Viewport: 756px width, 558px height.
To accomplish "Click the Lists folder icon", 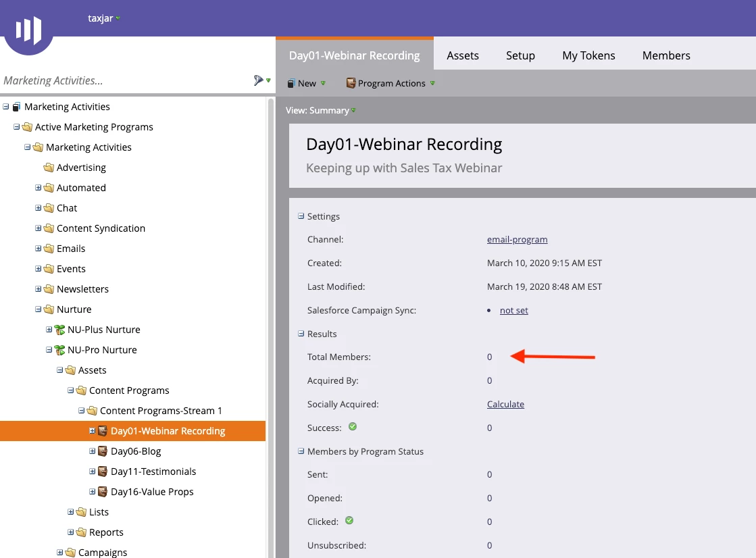I will point(82,511).
